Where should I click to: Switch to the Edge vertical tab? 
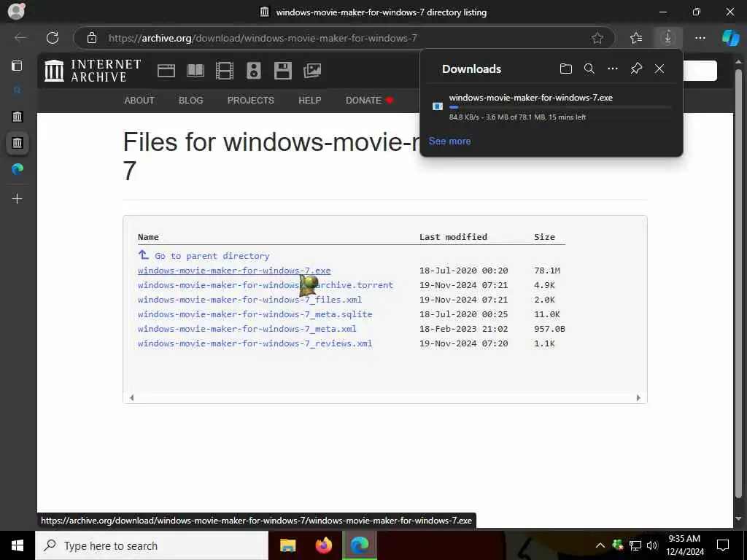pos(18,169)
